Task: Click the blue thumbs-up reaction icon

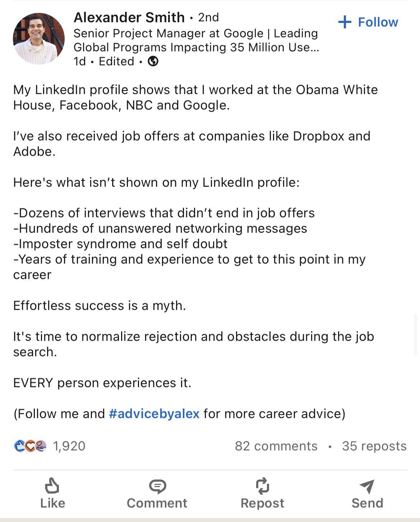Action: [x=19, y=446]
